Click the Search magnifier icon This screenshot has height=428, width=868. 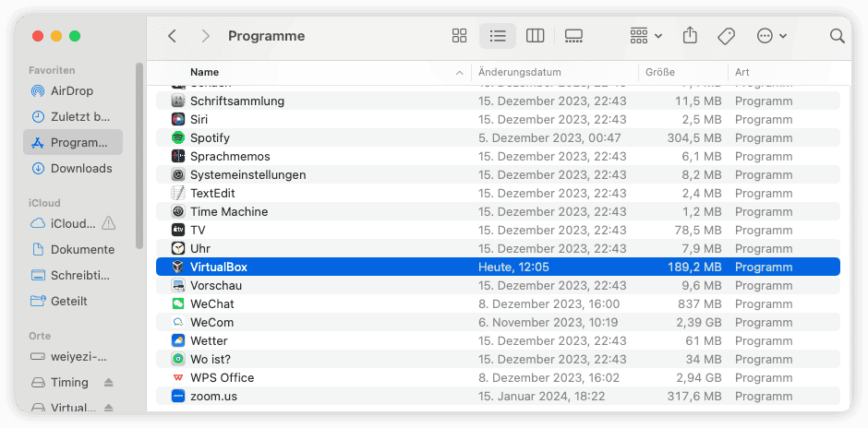pyautogui.click(x=837, y=36)
